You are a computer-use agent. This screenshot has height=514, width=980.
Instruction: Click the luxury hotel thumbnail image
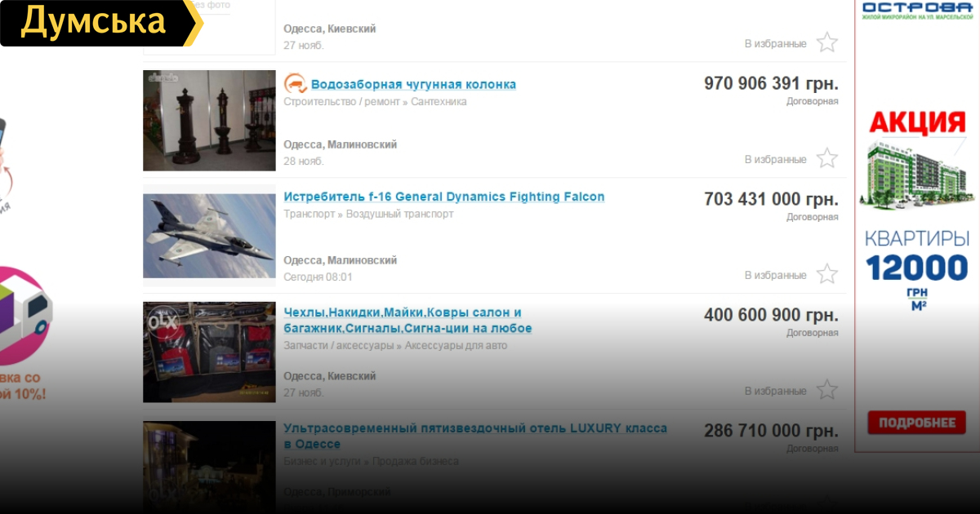coord(209,467)
